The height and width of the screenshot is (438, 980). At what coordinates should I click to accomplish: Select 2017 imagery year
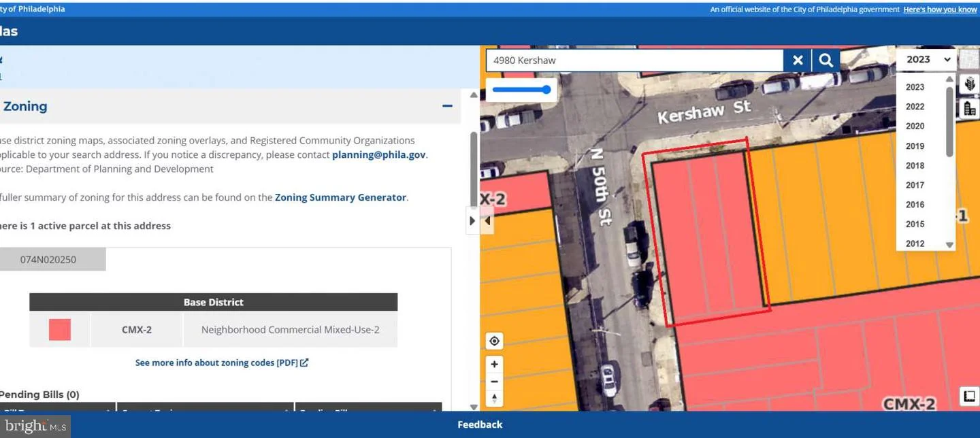click(915, 185)
